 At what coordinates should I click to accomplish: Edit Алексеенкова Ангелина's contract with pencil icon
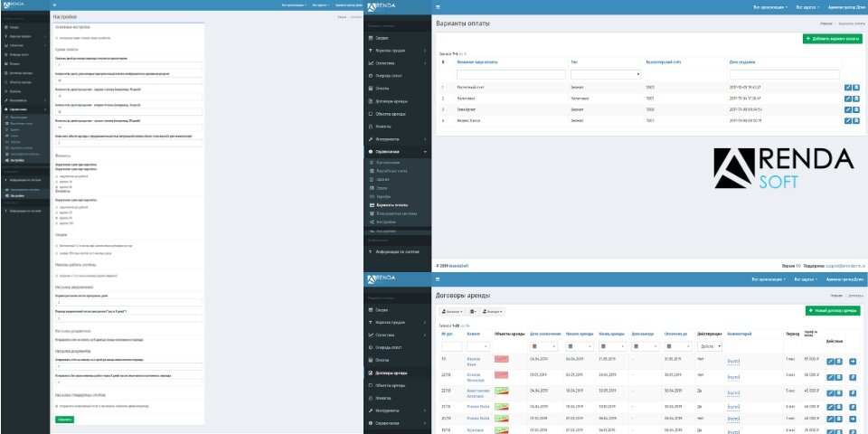click(830, 393)
